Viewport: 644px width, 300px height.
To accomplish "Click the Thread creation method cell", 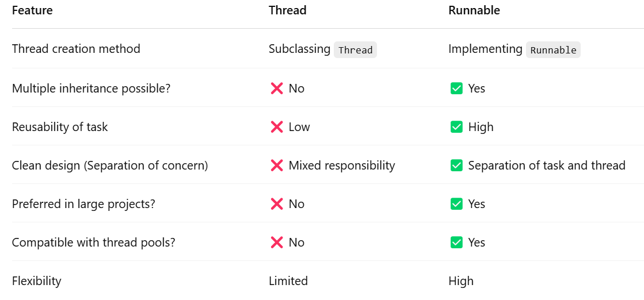I will [x=76, y=49].
